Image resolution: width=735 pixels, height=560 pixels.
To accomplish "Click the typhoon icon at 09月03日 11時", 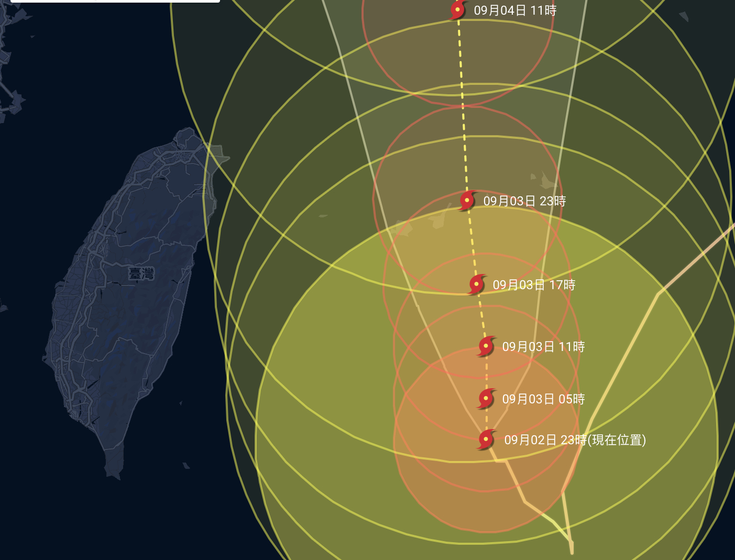I will [x=486, y=346].
